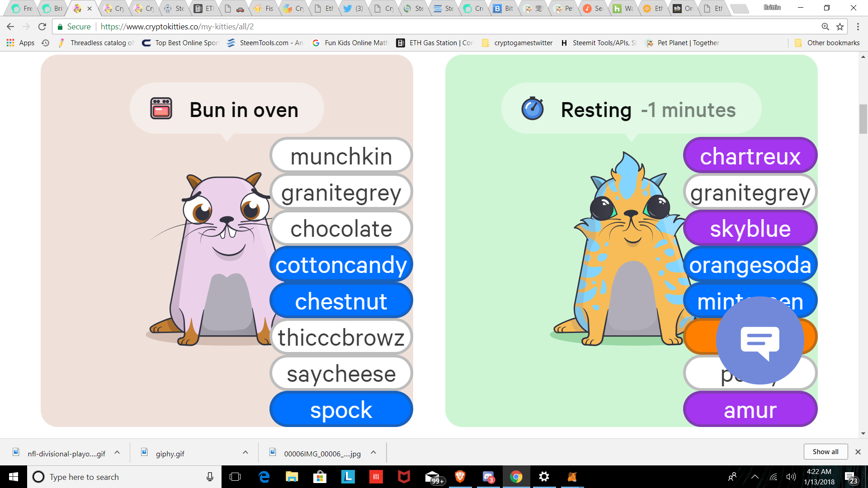Open the cryptogamestwitter bookmarks folder

517,43
